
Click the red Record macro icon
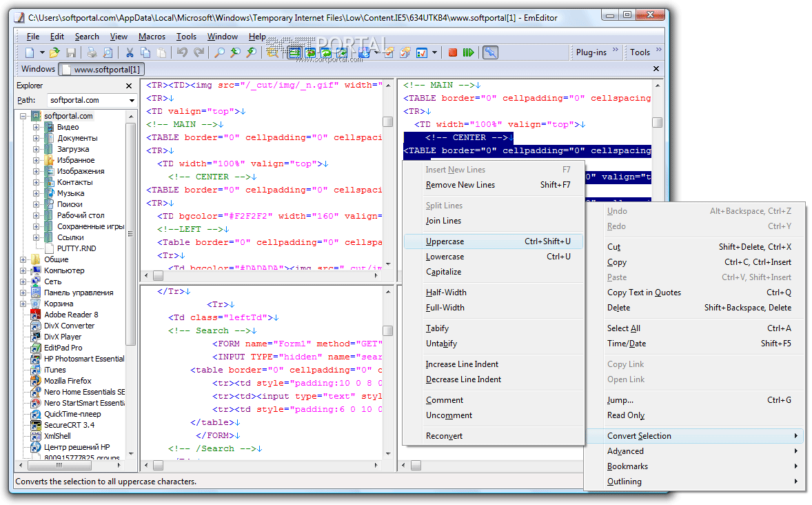click(453, 52)
